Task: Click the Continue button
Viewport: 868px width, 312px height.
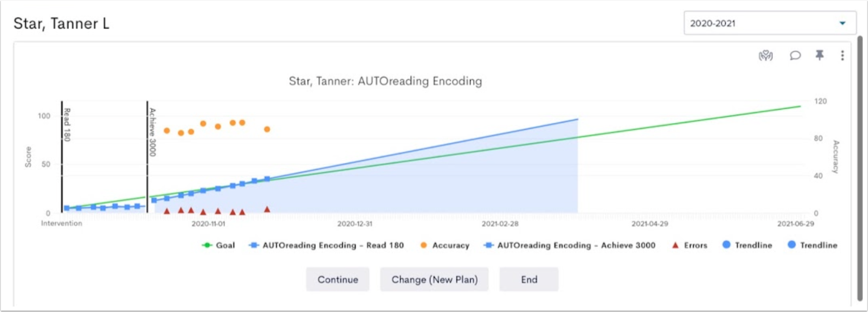Action: click(338, 280)
